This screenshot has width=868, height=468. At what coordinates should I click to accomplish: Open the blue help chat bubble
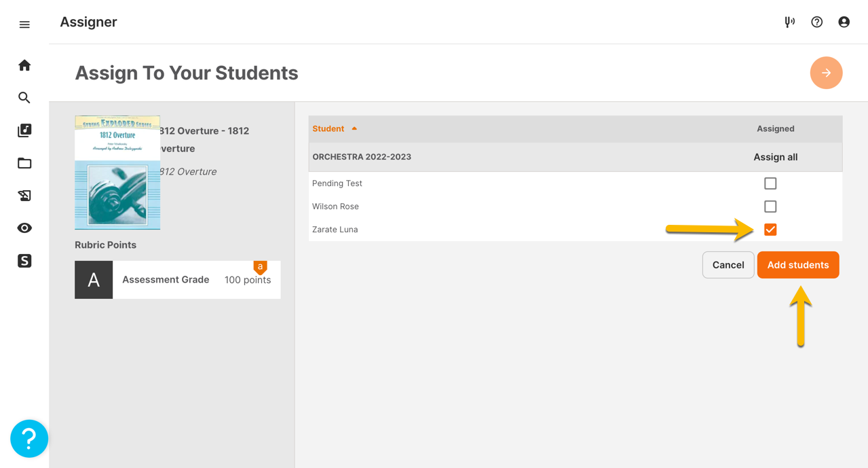click(x=29, y=439)
